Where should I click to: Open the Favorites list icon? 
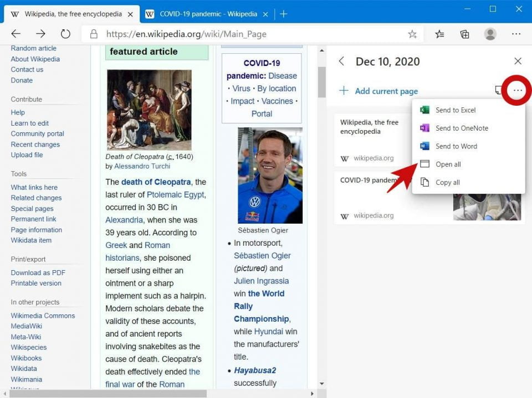439,33
